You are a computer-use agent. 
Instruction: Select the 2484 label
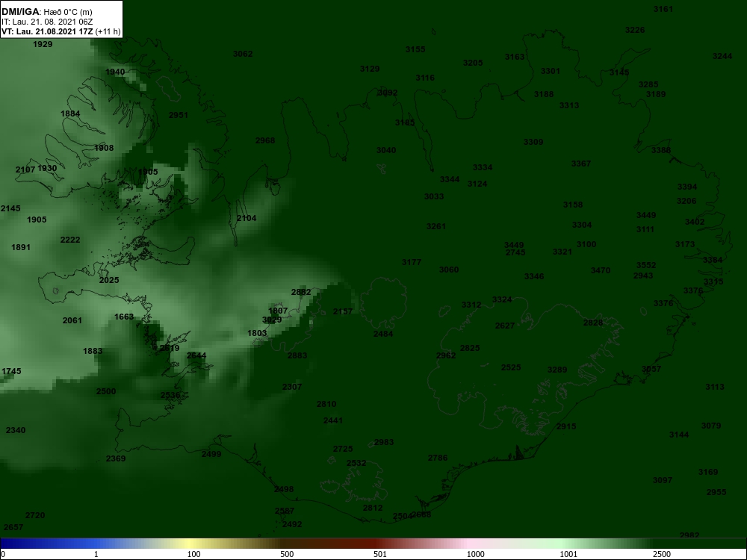(x=383, y=335)
